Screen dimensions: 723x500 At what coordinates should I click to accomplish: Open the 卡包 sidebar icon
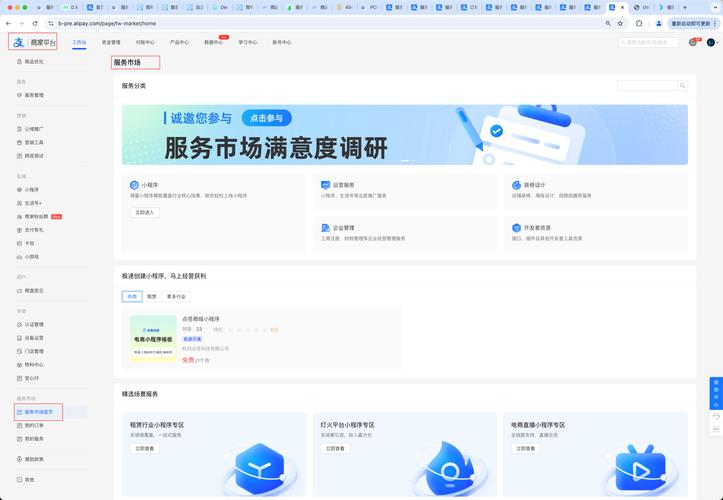tap(19, 243)
